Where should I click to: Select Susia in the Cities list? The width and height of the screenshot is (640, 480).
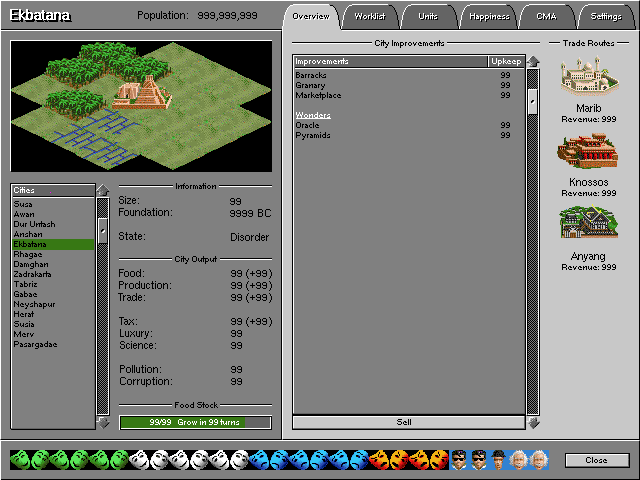tap(53, 324)
